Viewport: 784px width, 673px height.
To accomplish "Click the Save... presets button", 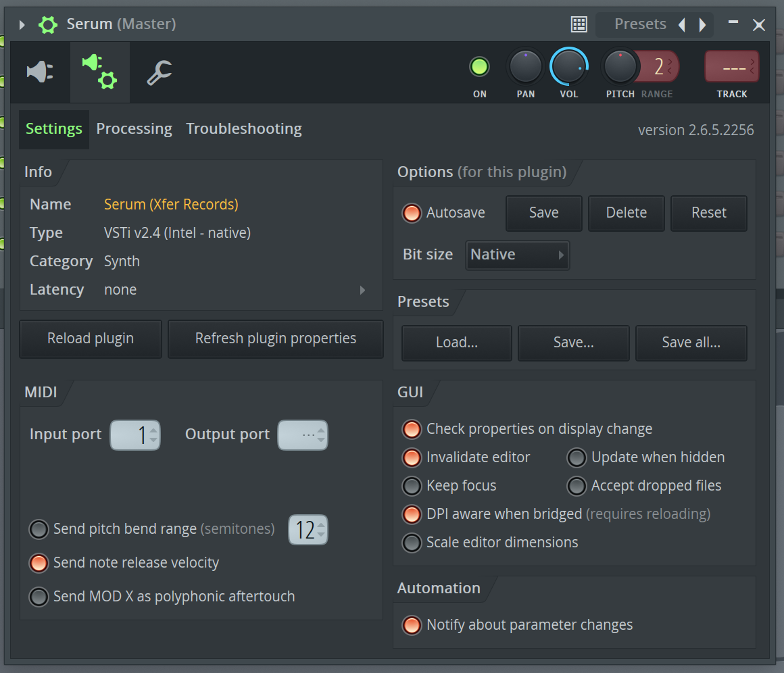I will tap(574, 343).
